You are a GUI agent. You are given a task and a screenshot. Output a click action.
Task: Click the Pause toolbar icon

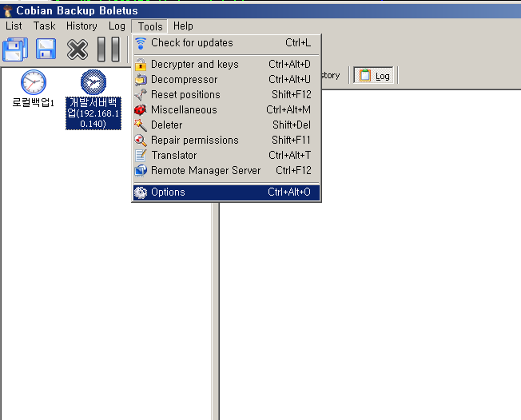[x=109, y=50]
